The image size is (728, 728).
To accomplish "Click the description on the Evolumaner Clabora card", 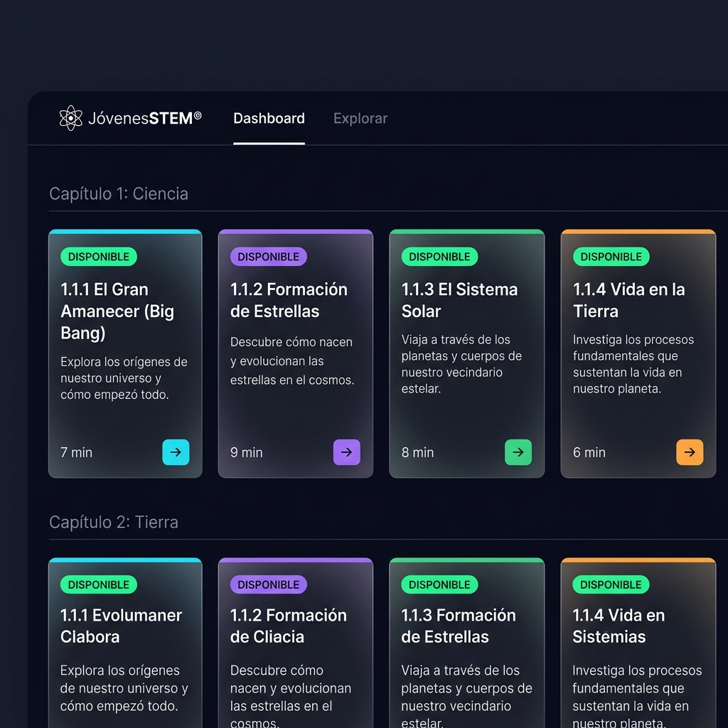I will point(124,688).
